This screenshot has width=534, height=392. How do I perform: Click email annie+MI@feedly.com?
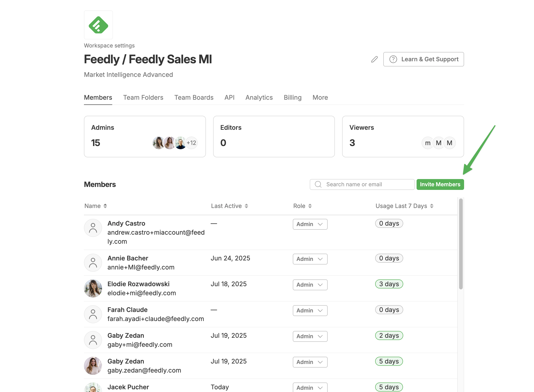pyautogui.click(x=141, y=267)
